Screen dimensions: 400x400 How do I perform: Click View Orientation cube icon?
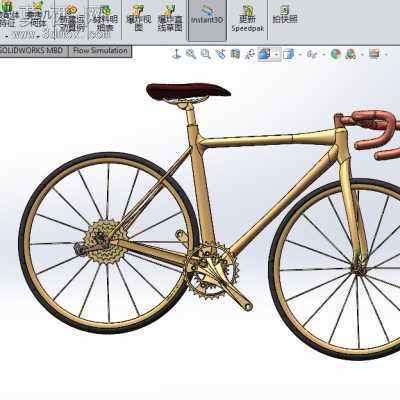(265, 54)
